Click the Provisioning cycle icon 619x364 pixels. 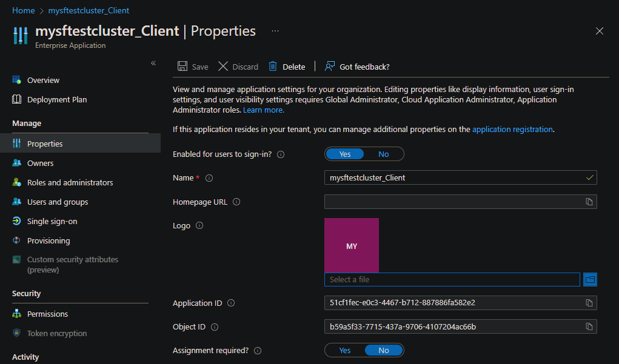pyautogui.click(x=16, y=240)
